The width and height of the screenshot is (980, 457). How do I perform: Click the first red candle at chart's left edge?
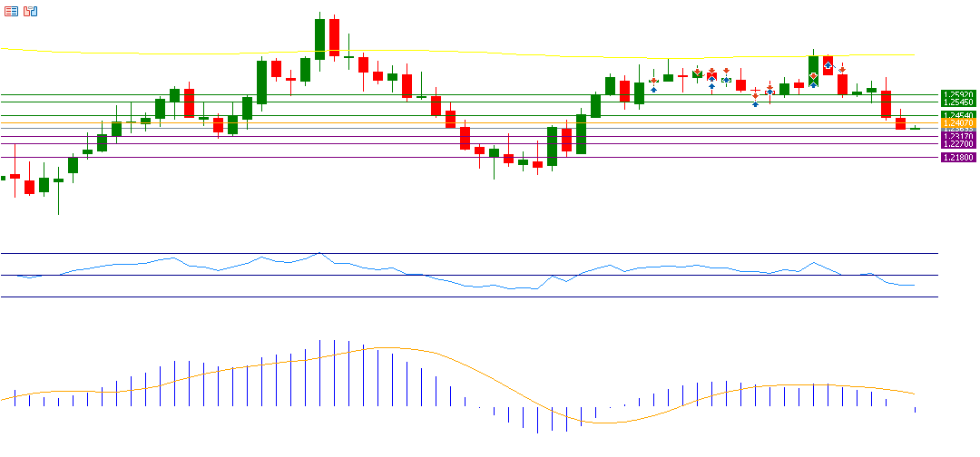[x=15, y=176]
